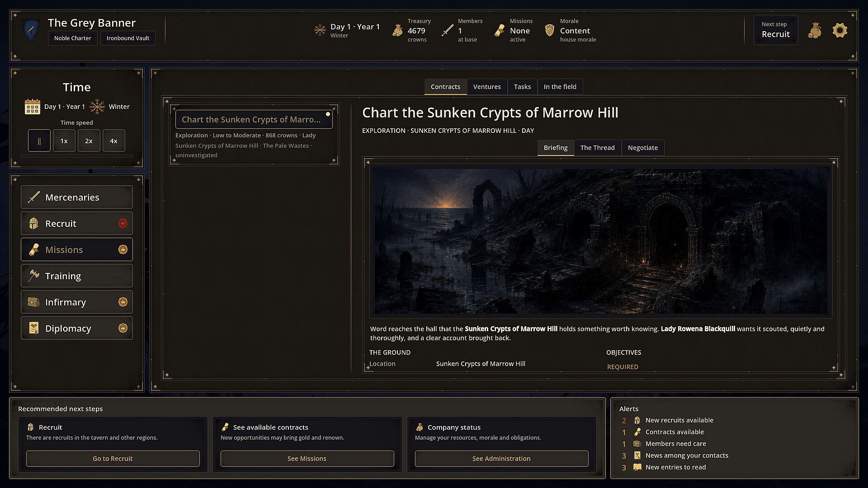Click the helmet icon in Recruit recommendation card

coord(31,427)
